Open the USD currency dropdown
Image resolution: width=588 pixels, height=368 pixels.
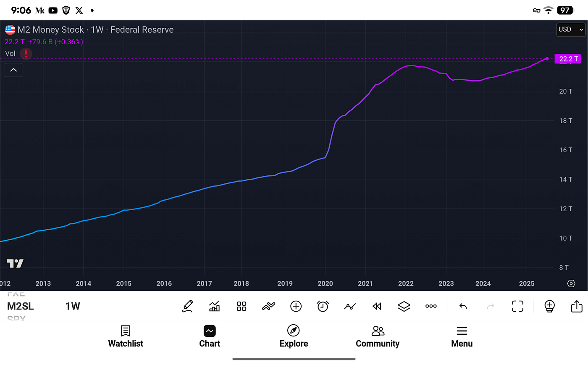570,29
